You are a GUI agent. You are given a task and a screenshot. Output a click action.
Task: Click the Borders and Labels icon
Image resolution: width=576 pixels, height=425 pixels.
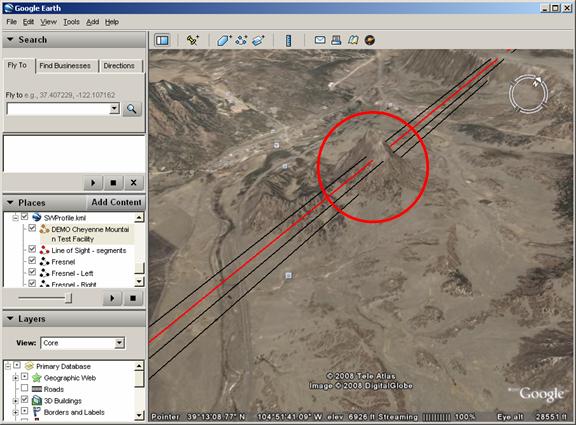coord(37,412)
